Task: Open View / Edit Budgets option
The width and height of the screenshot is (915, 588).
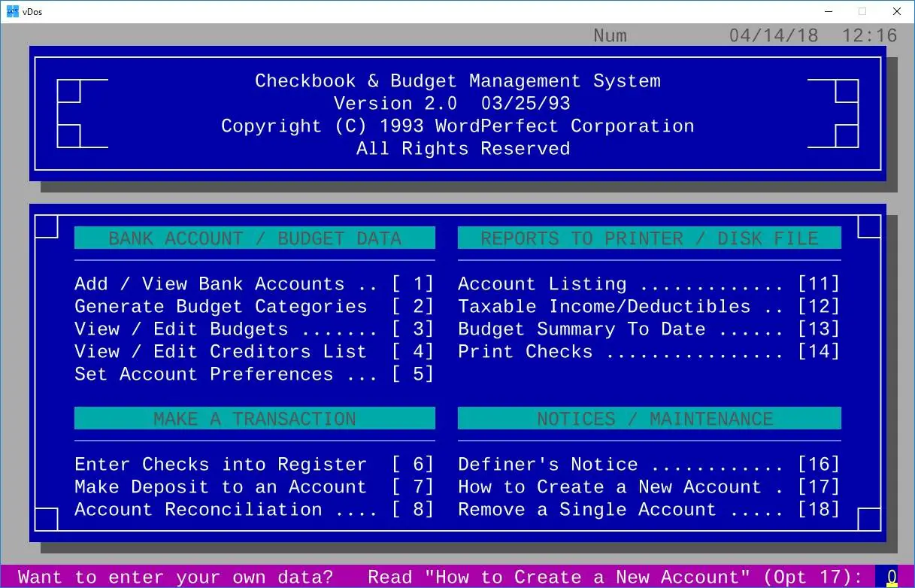Action: pyautogui.click(x=254, y=329)
